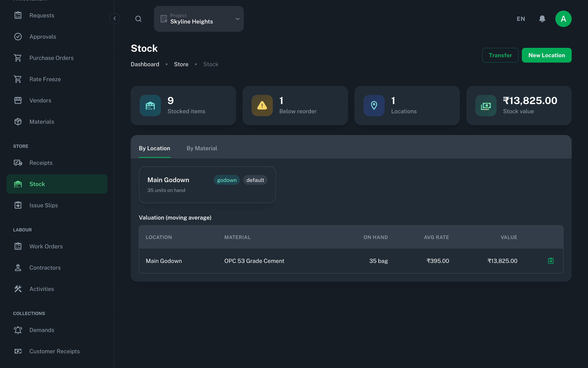Switch to the By Location tab
The image size is (588, 368).
pyautogui.click(x=154, y=148)
